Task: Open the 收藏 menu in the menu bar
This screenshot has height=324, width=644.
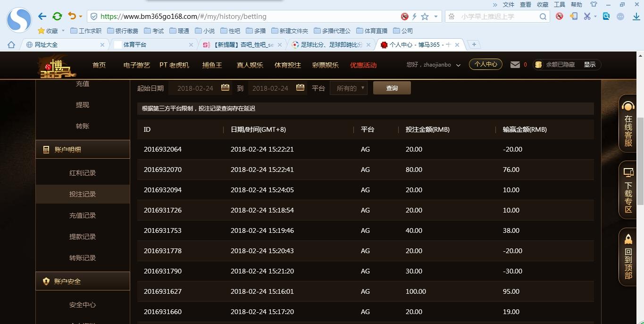Action: (x=543, y=4)
